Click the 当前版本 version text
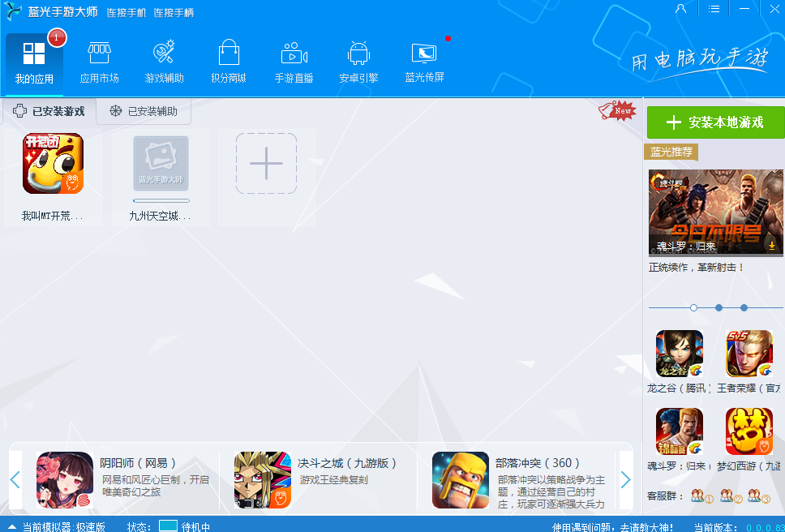Screen dimensions: 785x532 point(739,527)
